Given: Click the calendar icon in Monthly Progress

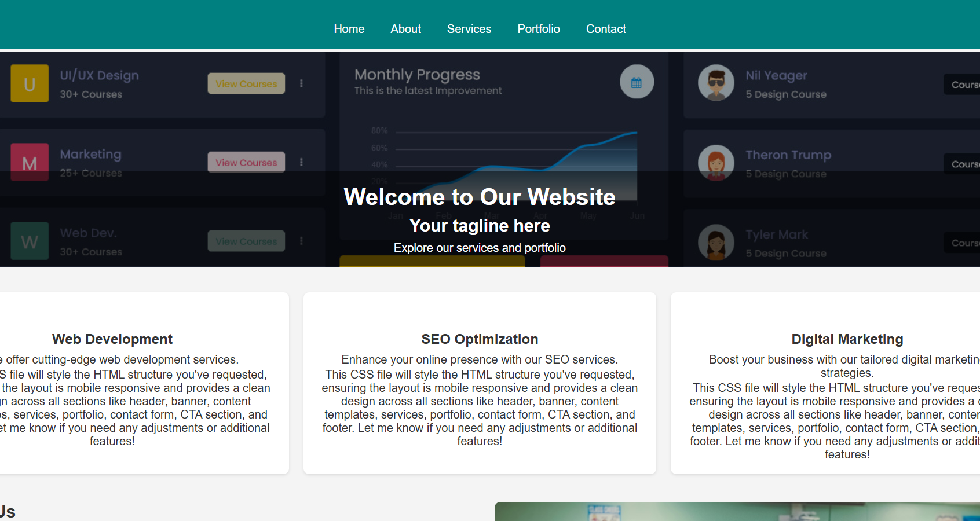Looking at the screenshot, I should (x=637, y=82).
